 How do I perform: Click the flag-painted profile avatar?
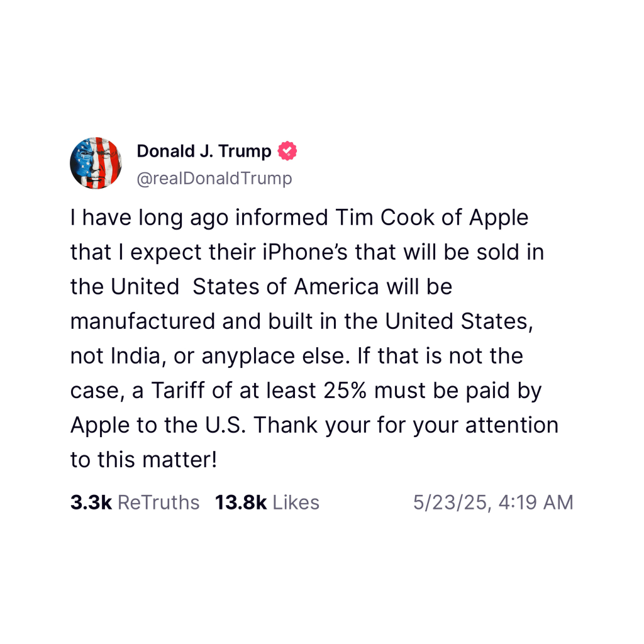click(96, 164)
